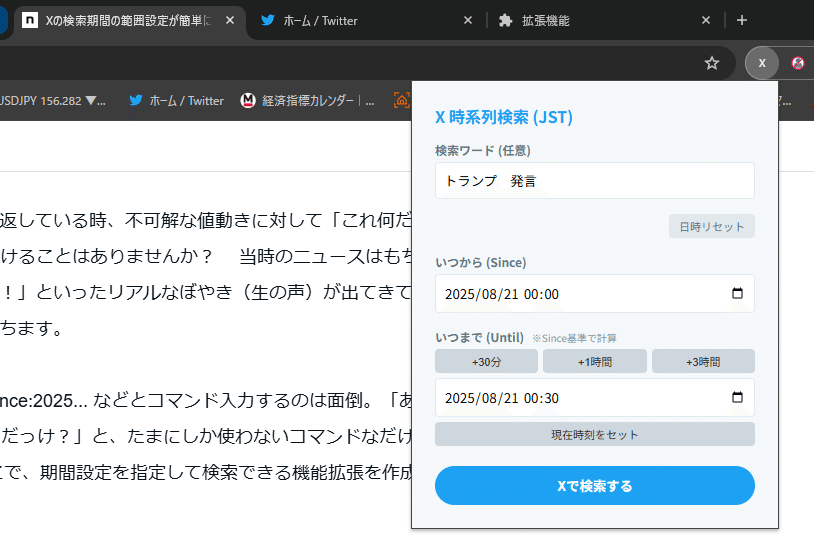Click the X extension icon in toolbar
Viewport: 814px width, 538px height.
pos(762,63)
